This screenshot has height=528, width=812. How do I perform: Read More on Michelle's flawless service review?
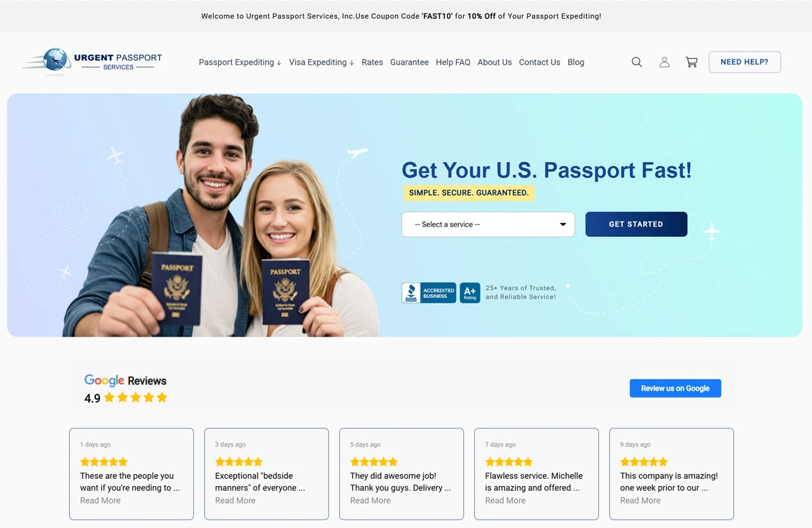pos(505,501)
